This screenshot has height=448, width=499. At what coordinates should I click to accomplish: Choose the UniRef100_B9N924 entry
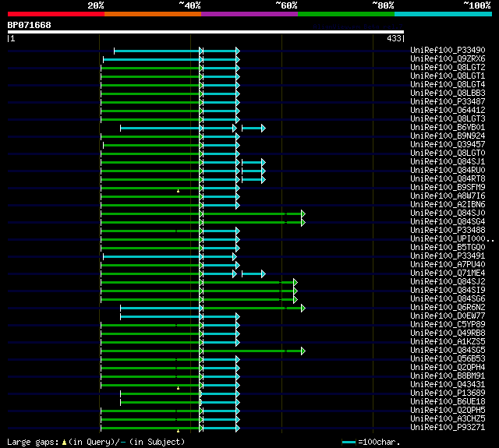click(x=448, y=136)
